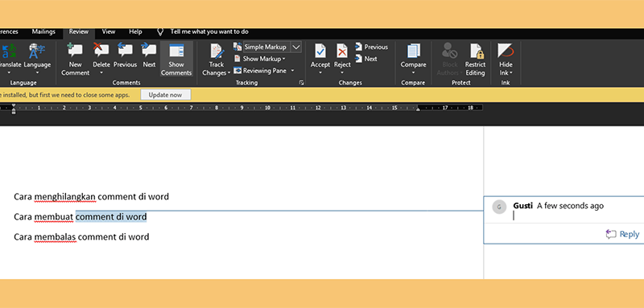This screenshot has height=308, width=644.
Task: Click the New Comment icon
Action: (76, 51)
